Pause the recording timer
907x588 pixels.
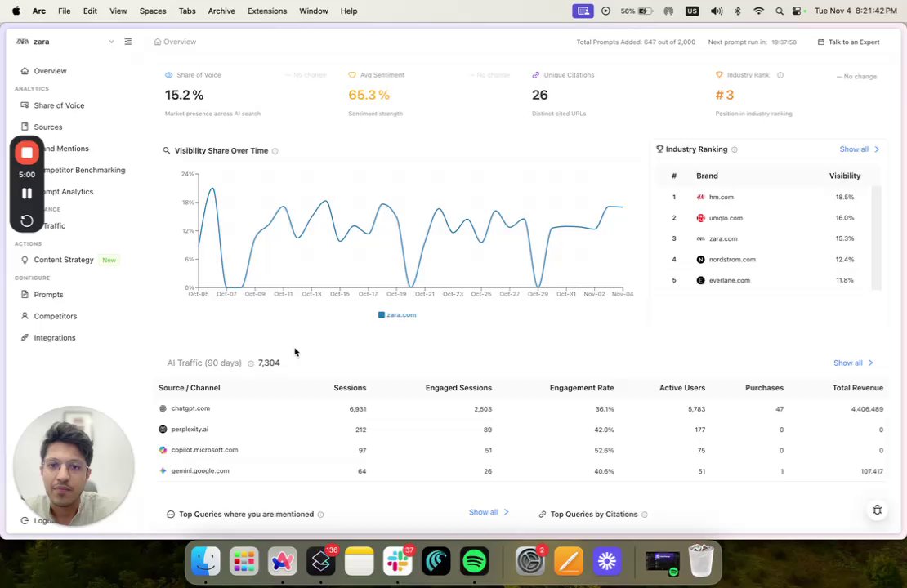(x=27, y=193)
